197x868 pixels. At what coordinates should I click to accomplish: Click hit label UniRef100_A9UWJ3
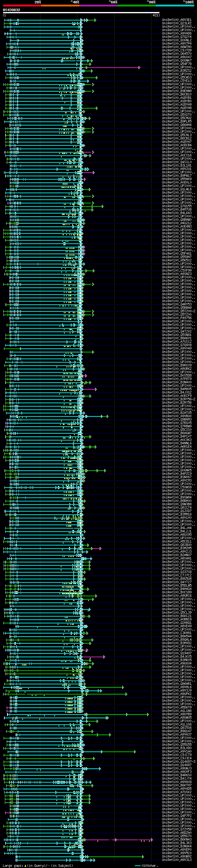click(x=177, y=769)
